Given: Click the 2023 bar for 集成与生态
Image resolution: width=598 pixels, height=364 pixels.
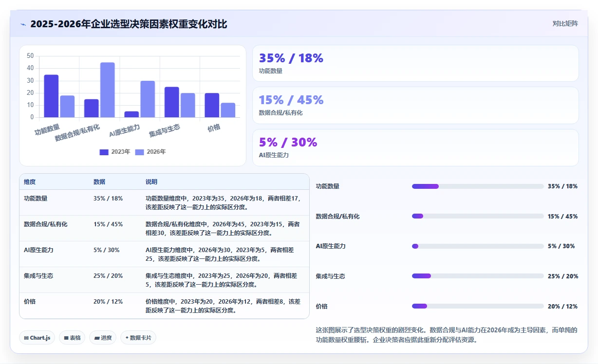Looking at the screenshot, I should tap(171, 102).
